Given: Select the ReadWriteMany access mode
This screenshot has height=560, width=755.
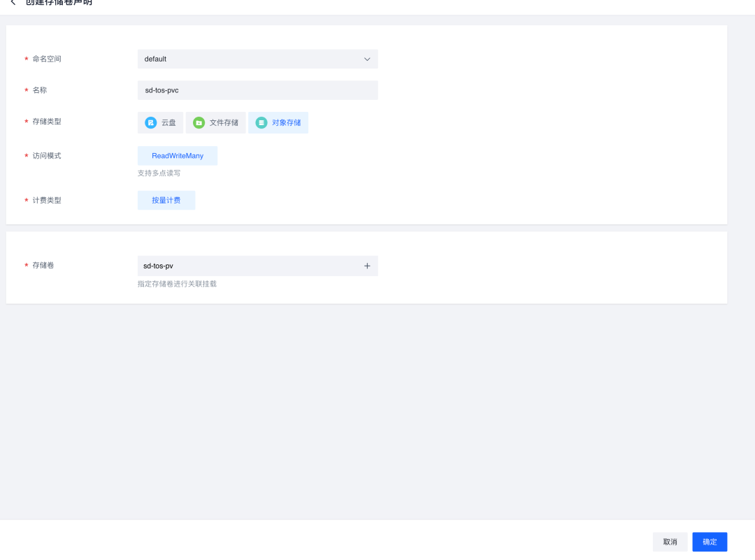Looking at the screenshot, I should (178, 156).
